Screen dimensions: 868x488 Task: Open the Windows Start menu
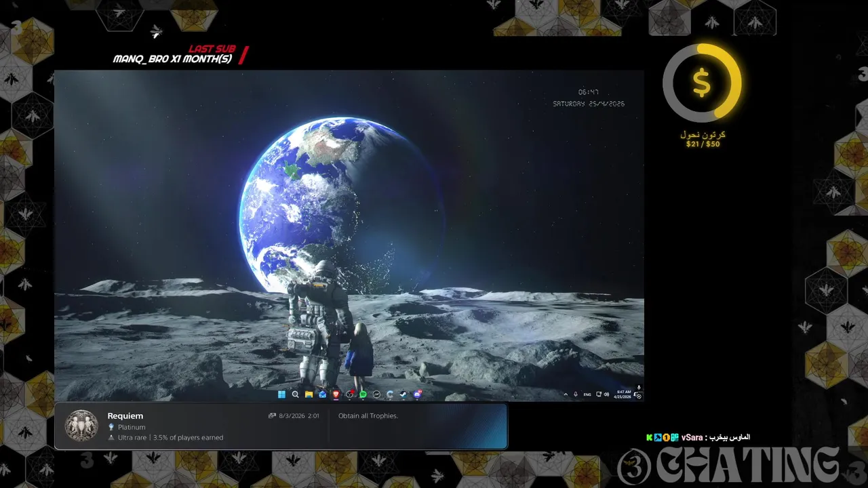[281, 394]
